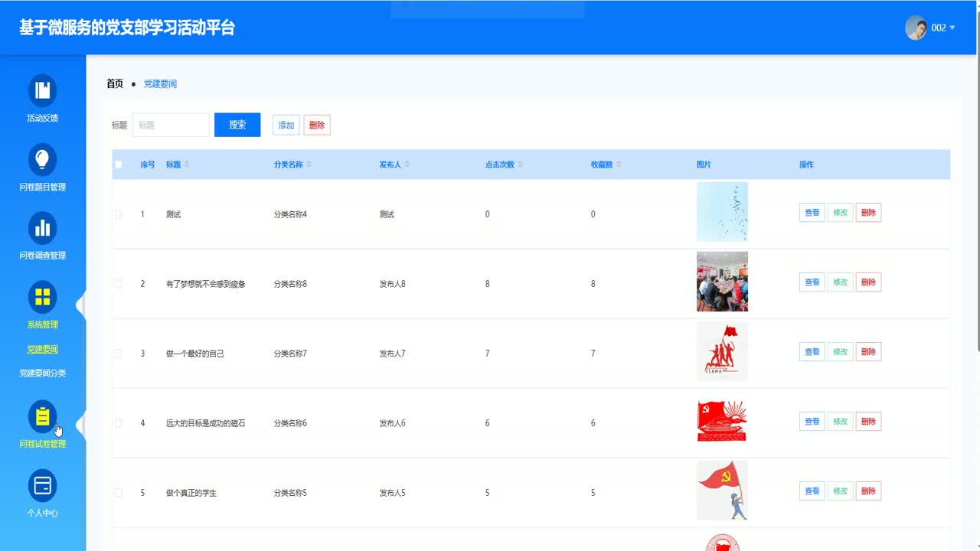Click 查看 for 远大的目标是成功的磁石
Screen dimensions: 980x551
812,422
